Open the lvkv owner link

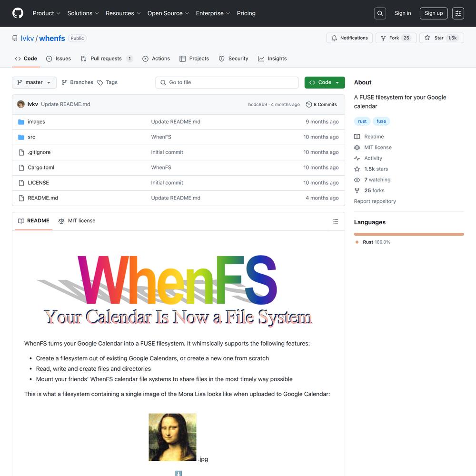27,38
